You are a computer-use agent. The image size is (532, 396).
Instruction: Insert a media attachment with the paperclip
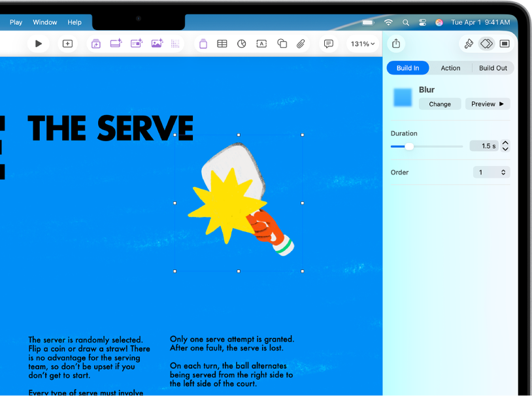(x=301, y=44)
